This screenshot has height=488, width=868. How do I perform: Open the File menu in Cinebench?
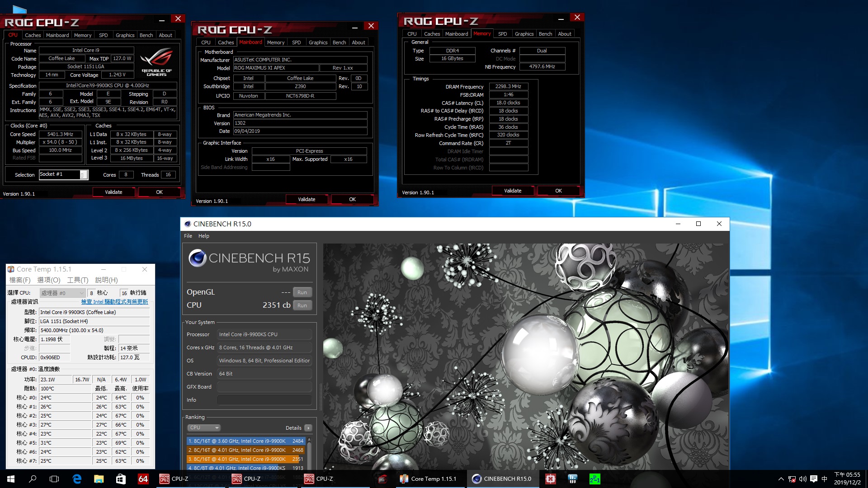pos(188,236)
